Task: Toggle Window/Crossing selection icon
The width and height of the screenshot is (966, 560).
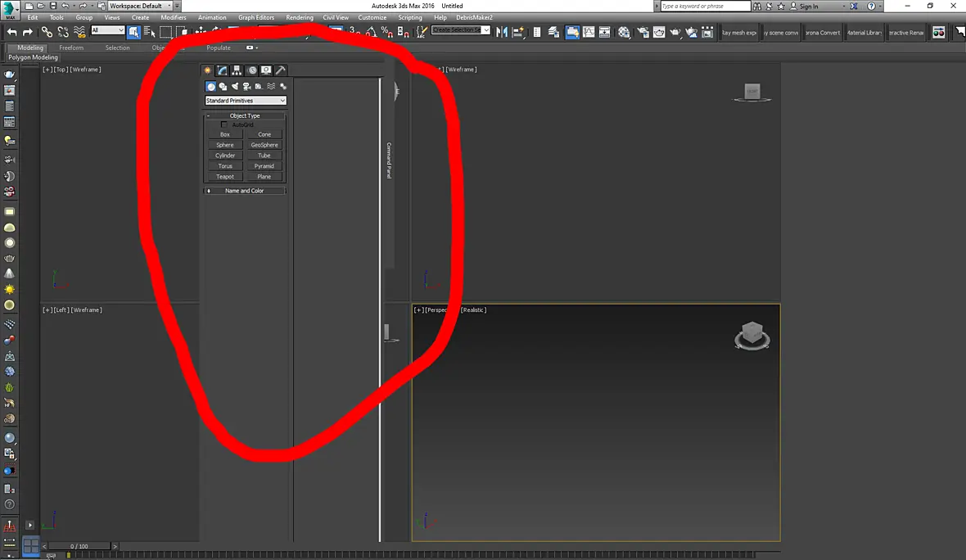Action: pyautogui.click(x=182, y=32)
